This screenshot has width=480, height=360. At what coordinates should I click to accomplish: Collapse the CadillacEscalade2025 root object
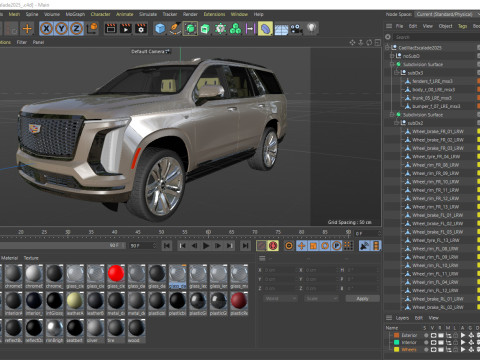(x=387, y=48)
